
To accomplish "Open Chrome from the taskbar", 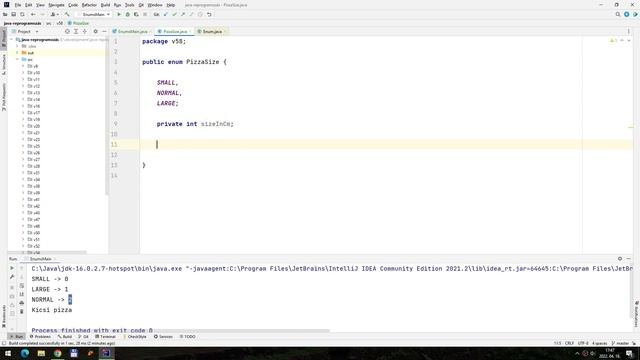I will pos(58,353).
